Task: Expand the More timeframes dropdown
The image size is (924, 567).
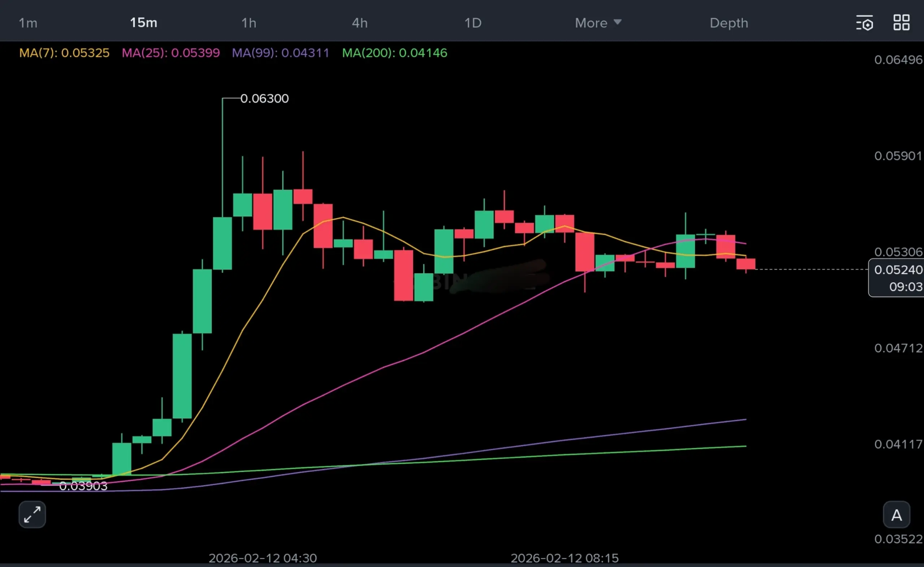Action: point(591,23)
